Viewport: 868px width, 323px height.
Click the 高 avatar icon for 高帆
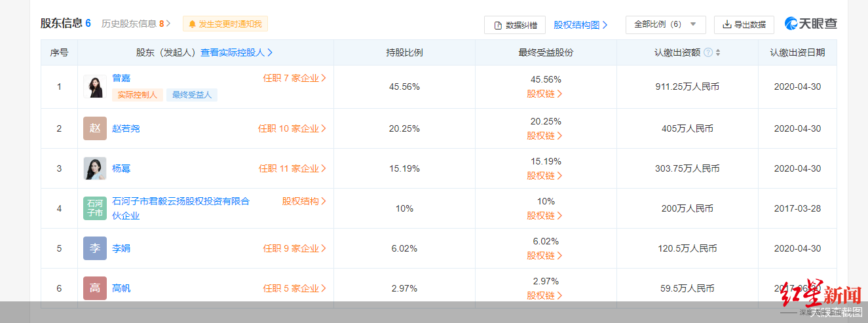click(94, 288)
